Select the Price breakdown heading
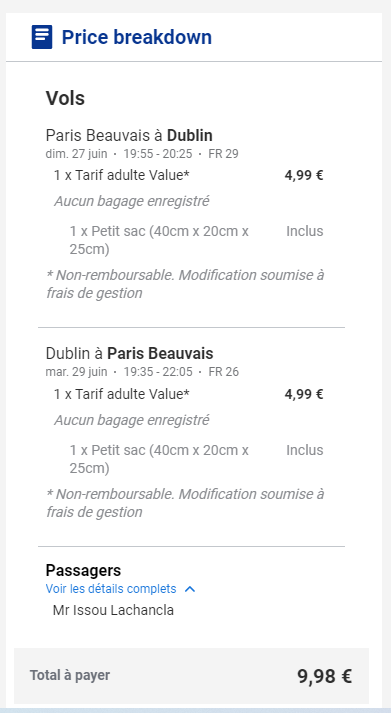 click(x=136, y=37)
